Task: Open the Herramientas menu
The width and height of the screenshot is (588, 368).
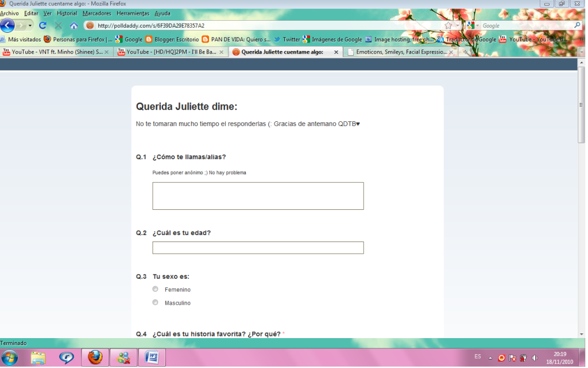Action: point(133,13)
